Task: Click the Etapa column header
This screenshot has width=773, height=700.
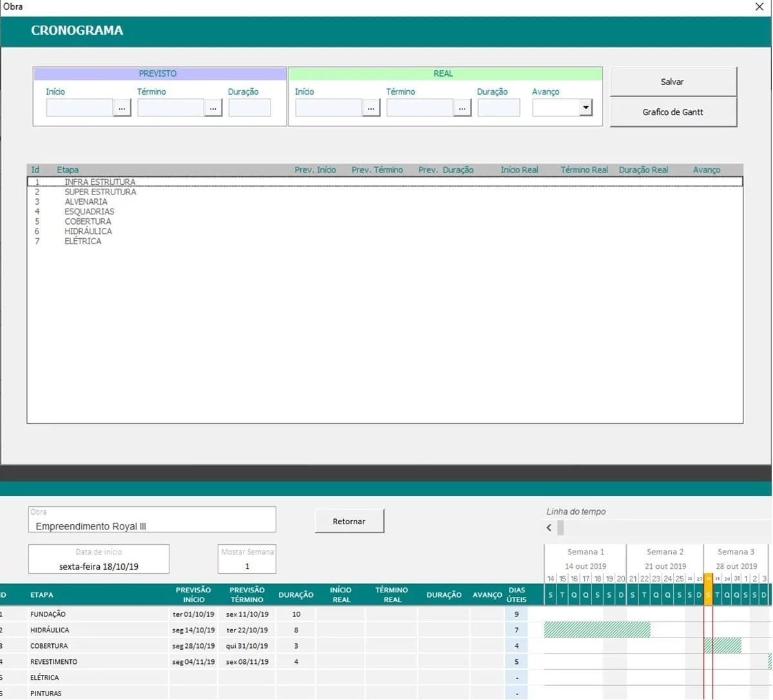Action: [x=68, y=170]
